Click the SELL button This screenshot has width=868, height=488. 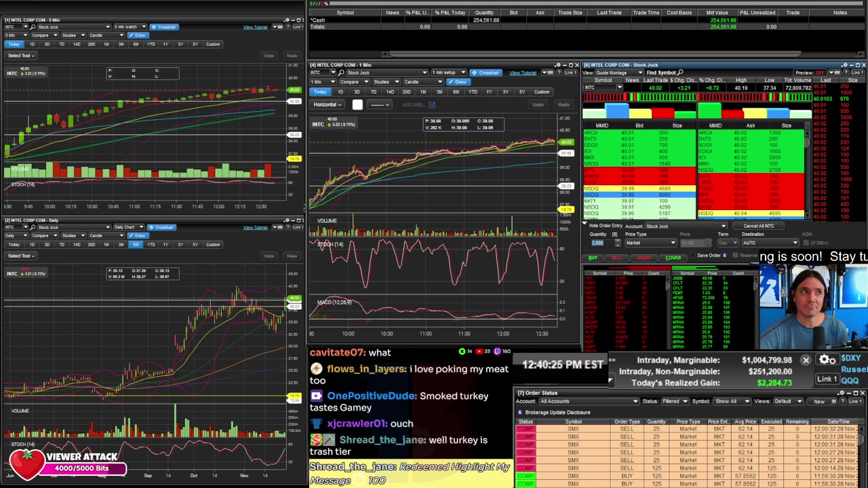point(617,258)
